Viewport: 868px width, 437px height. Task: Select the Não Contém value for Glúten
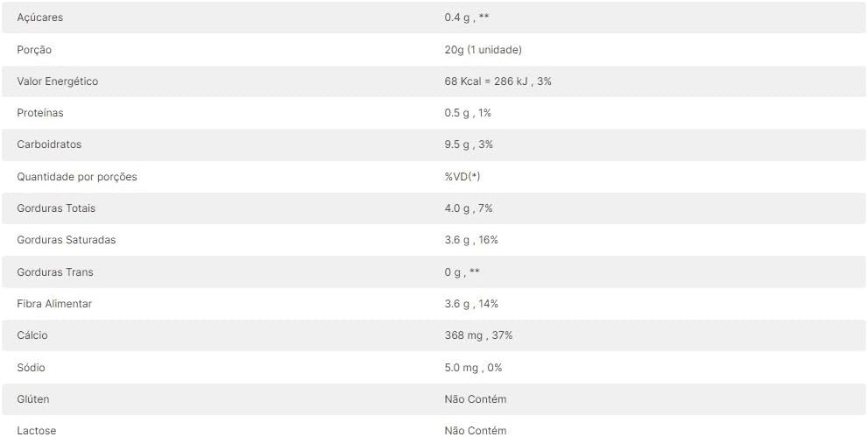(x=476, y=399)
